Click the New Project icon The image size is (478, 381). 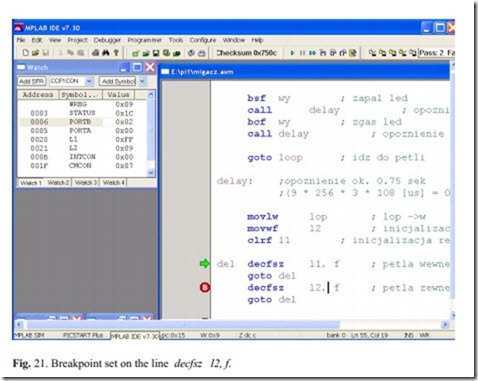135,53
